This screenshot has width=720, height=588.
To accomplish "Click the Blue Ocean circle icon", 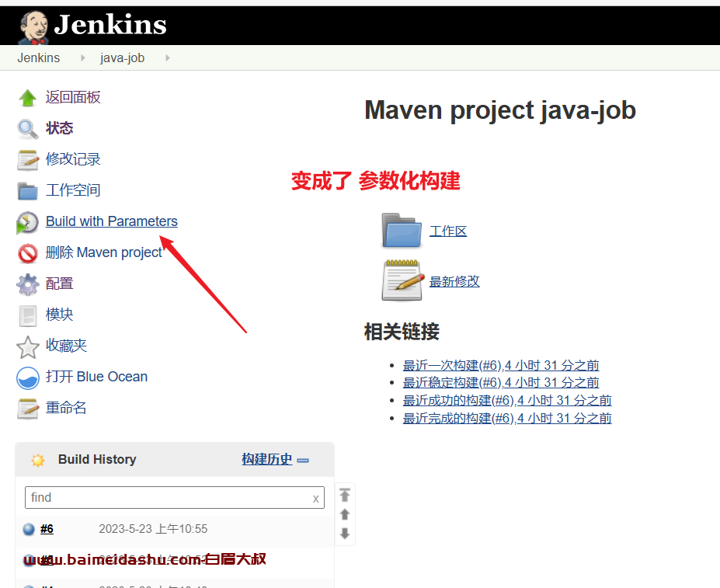I will (x=27, y=378).
